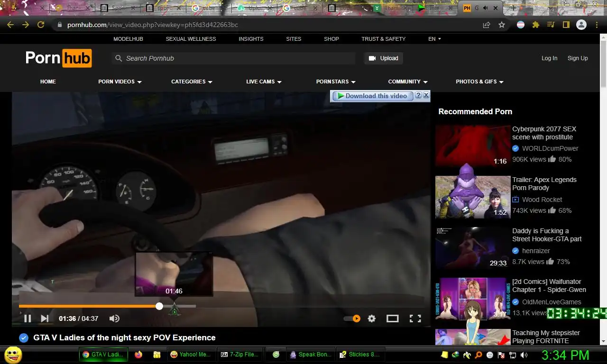Reload the current page

tap(41, 25)
